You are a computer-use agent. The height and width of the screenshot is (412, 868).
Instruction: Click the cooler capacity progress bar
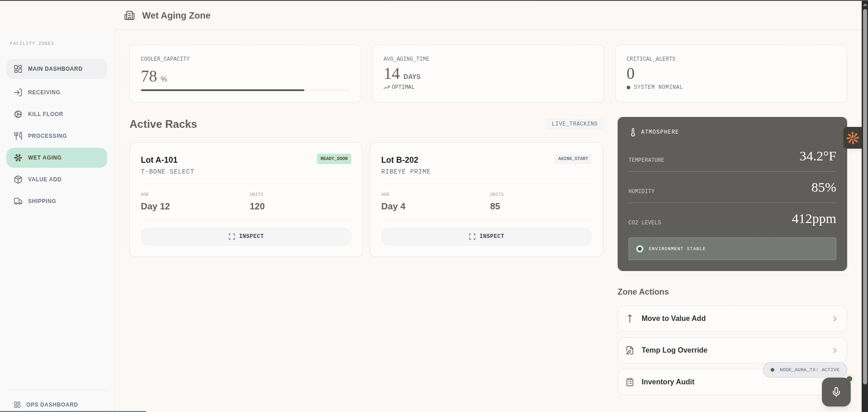pos(245,90)
